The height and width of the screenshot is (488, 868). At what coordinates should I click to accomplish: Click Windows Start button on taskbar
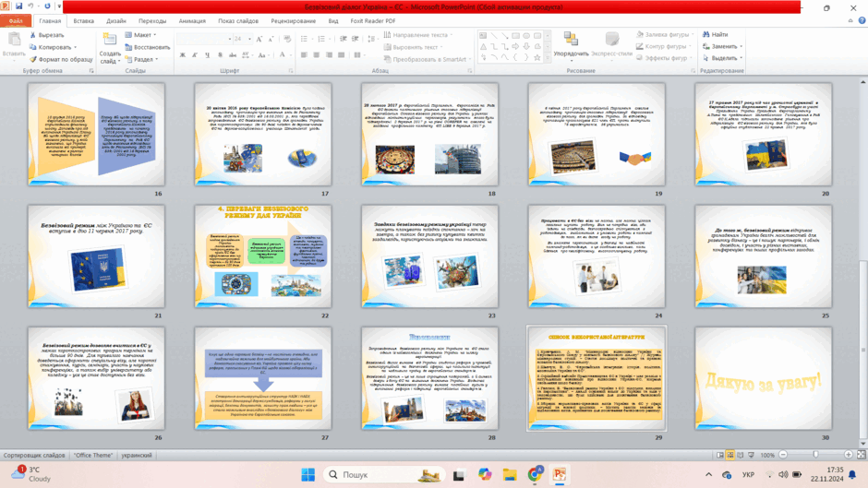308,475
